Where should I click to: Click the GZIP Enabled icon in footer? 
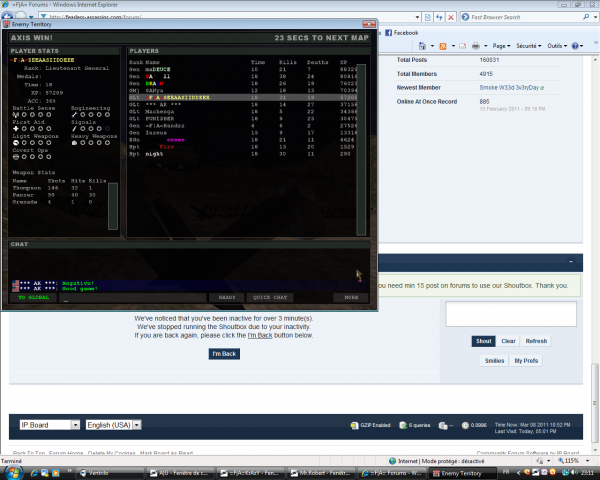coord(354,425)
